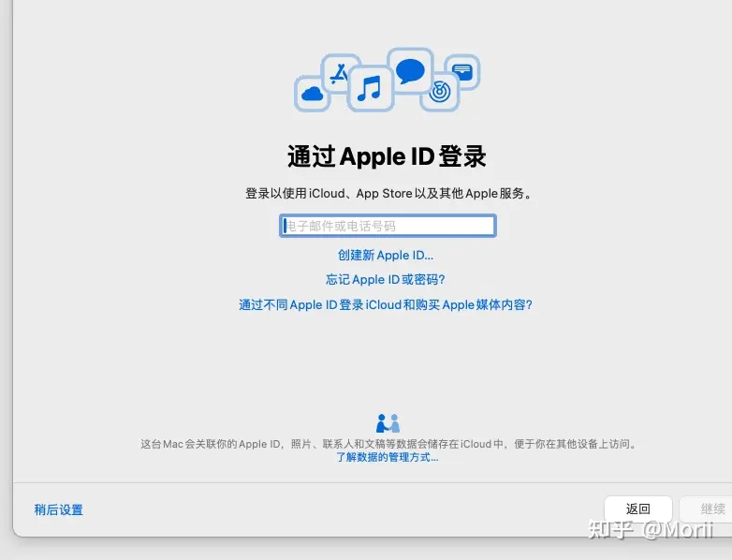Image resolution: width=732 pixels, height=560 pixels.
Task: Click the email or phone number input field
Action: click(x=388, y=226)
